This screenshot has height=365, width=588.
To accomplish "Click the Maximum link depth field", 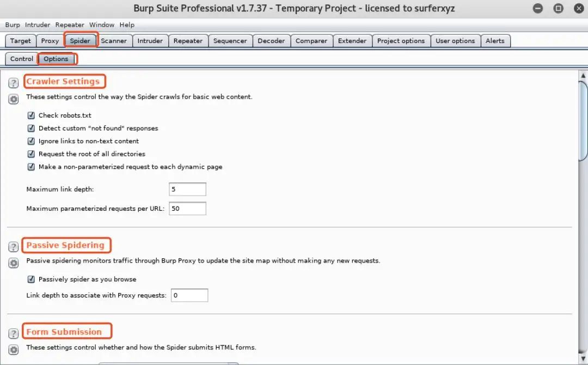I will [x=187, y=189].
